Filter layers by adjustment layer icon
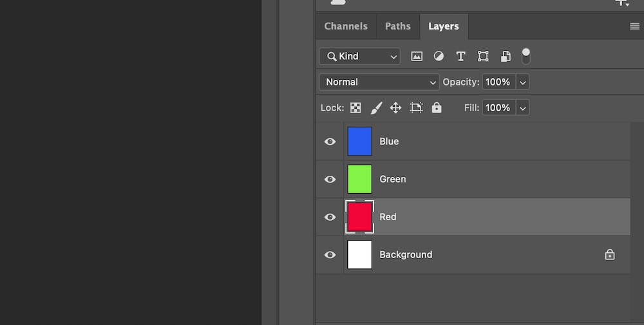Image resolution: width=644 pixels, height=325 pixels. (x=439, y=57)
